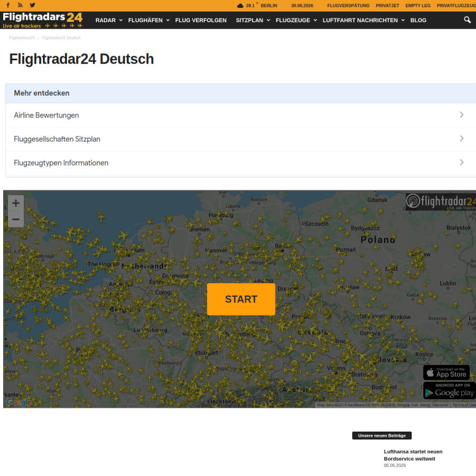Click Flightradar24 Deutsch breadcrumb

pos(61,38)
